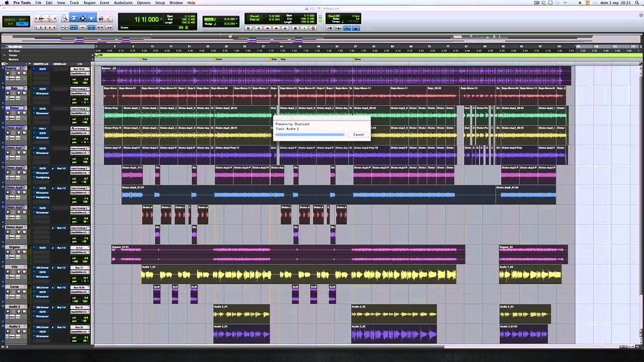This screenshot has height=362, width=644.
Task: Open the ruler view dropdown beside Bars|Beats
Action: 7,47
